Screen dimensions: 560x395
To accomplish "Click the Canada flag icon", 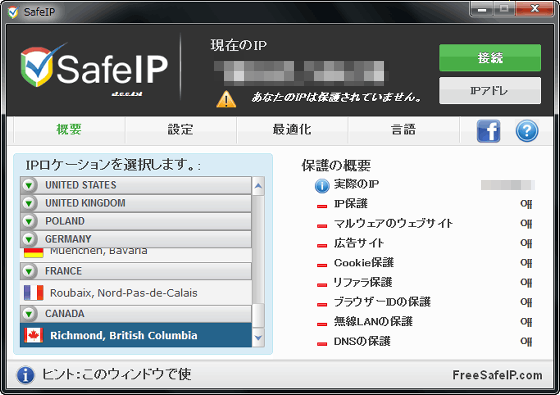I will [34, 335].
